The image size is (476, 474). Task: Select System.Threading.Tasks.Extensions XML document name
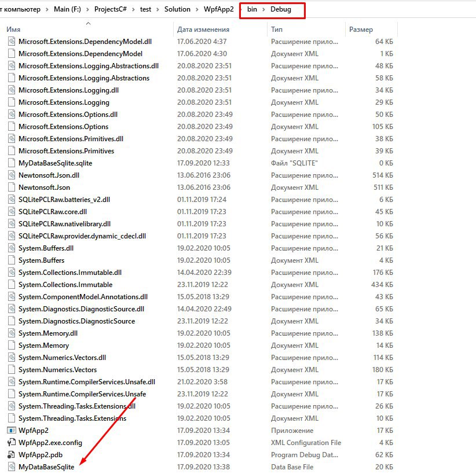click(x=72, y=418)
